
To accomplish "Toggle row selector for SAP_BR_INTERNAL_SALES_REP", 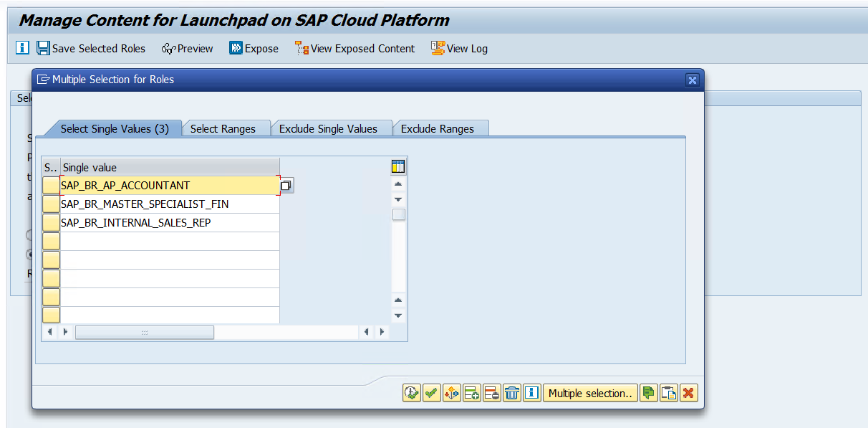I will point(51,223).
